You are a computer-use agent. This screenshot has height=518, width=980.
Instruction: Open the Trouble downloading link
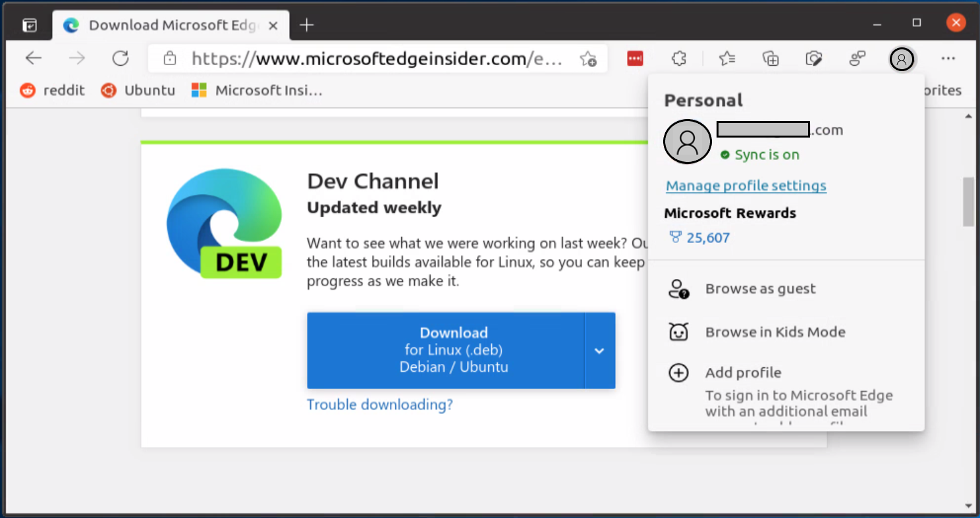tap(380, 404)
